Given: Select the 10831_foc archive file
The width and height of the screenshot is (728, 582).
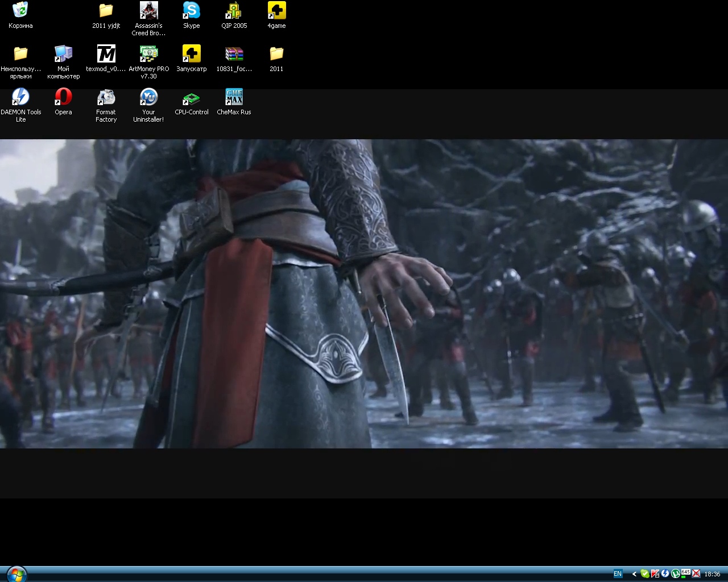Looking at the screenshot, I should coord(234,59).
